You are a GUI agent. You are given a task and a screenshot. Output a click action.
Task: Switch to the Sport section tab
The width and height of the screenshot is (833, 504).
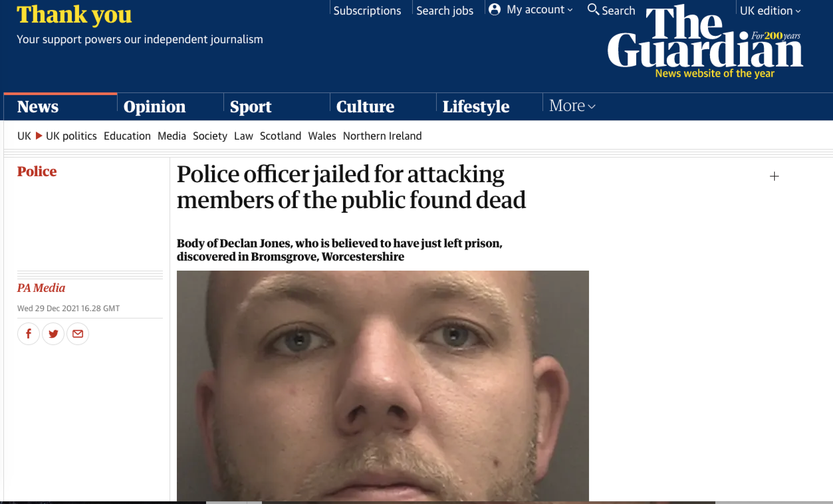click(251, 106)
